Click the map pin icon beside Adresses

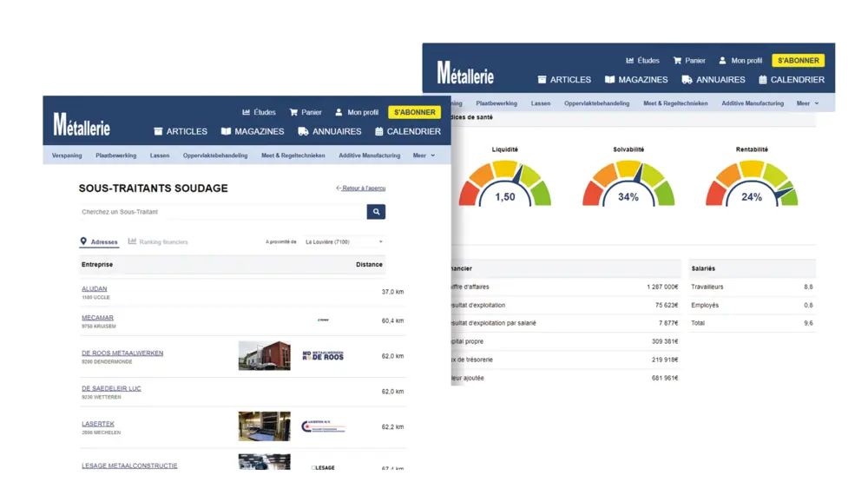coord(83,241)
